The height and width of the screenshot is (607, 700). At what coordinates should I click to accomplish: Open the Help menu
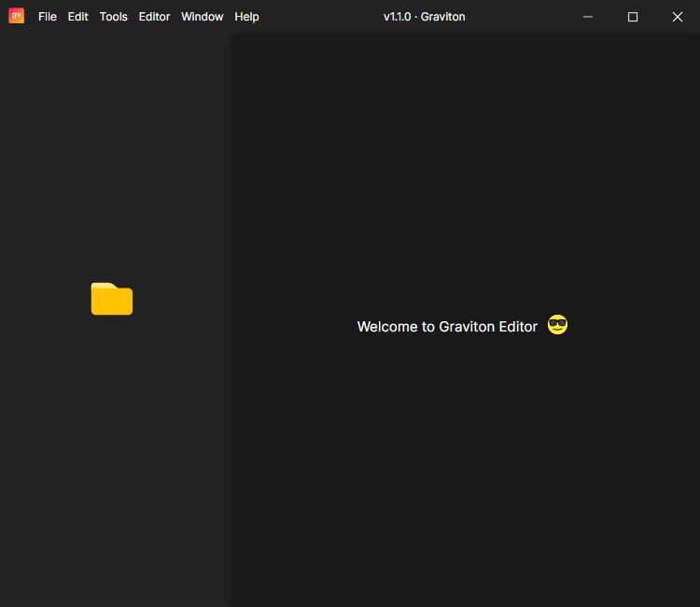(x=247, y=17)
